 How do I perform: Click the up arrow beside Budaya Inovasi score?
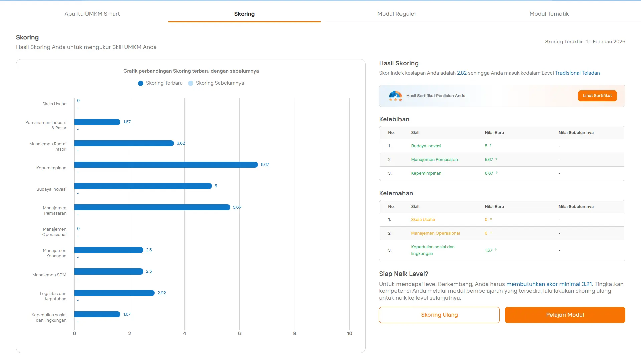pos(491,146)
